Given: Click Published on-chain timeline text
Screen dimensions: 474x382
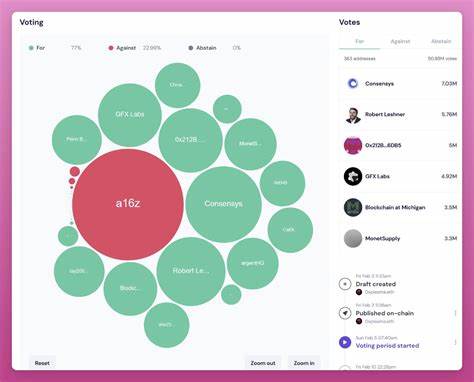Looking at the screenshot, I should pos(385,313).
